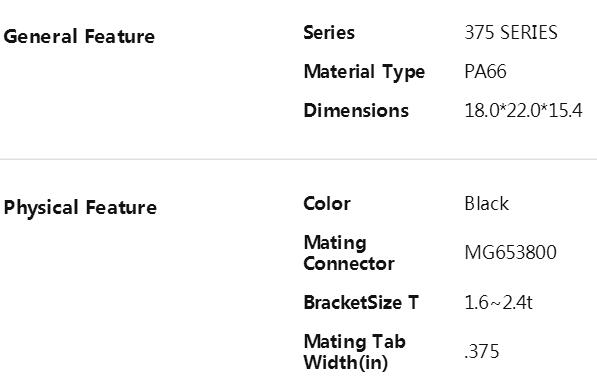Click the word Feature in General Feature
Screen dimensions: 597x378
click(120, 37)
